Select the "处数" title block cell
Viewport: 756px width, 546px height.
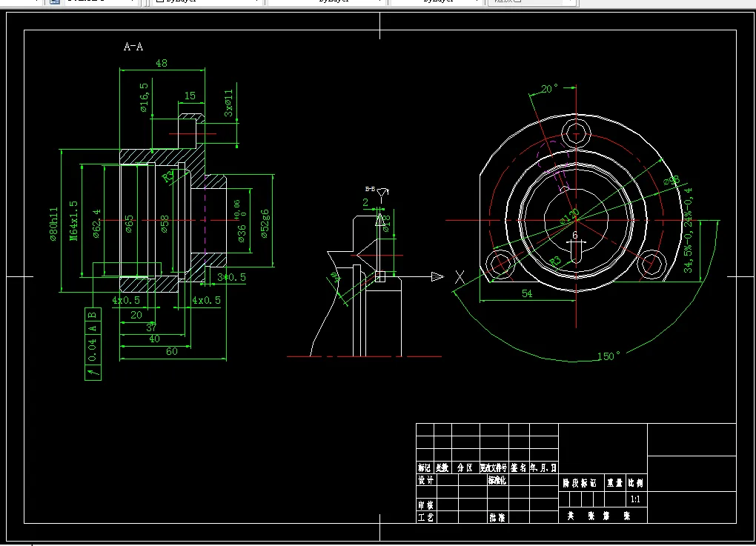pos(442,467)
